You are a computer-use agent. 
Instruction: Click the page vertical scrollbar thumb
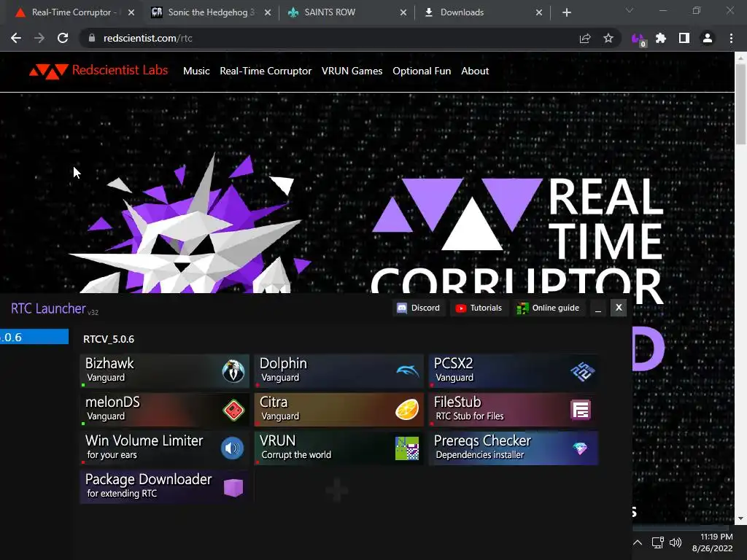740,104
